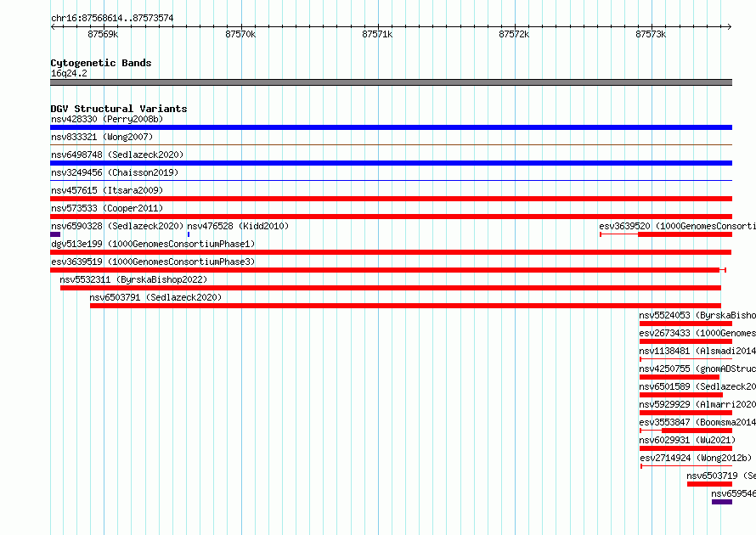The width and height of the screenshot is (756, 535).
Task: Click the thin red line under esv2714924
Action: (686, 466)
